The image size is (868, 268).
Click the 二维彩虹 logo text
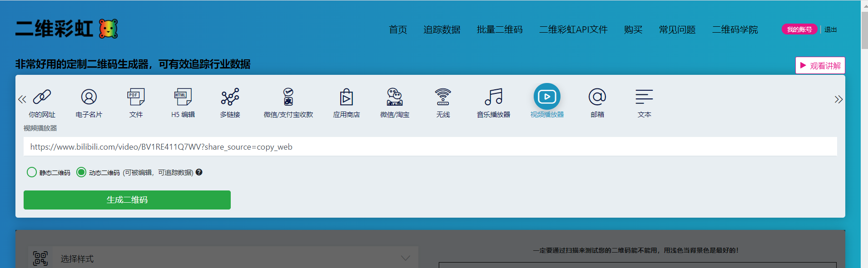[x=54, y=29]
